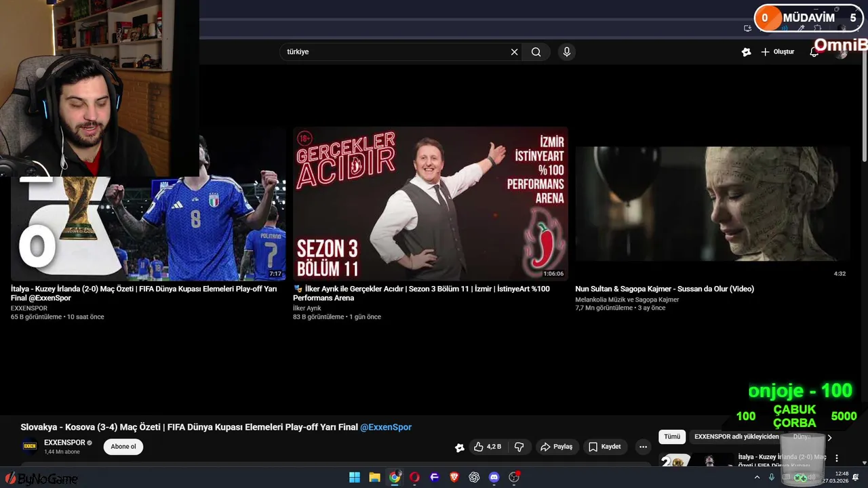
Task: Expand the system tray hidden icons
Action: (757, 477)
